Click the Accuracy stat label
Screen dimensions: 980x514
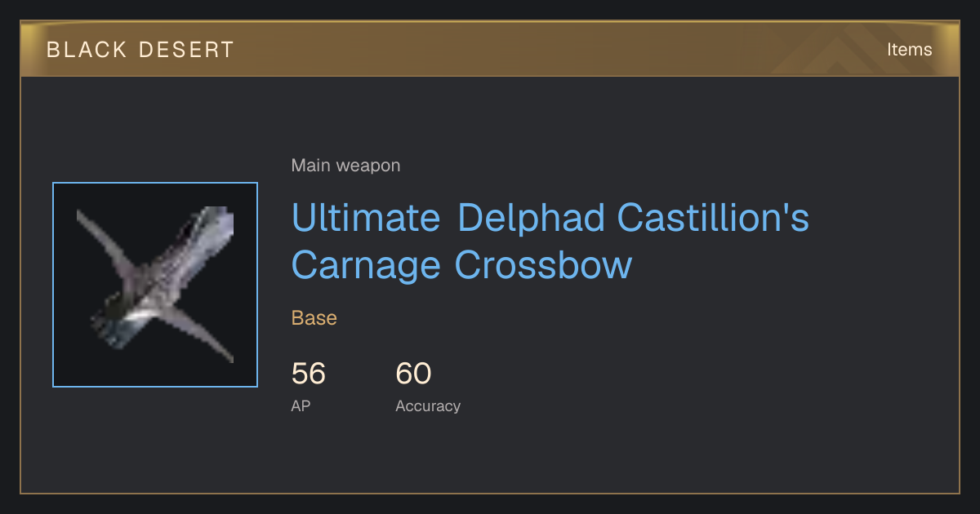coord(428,405)
